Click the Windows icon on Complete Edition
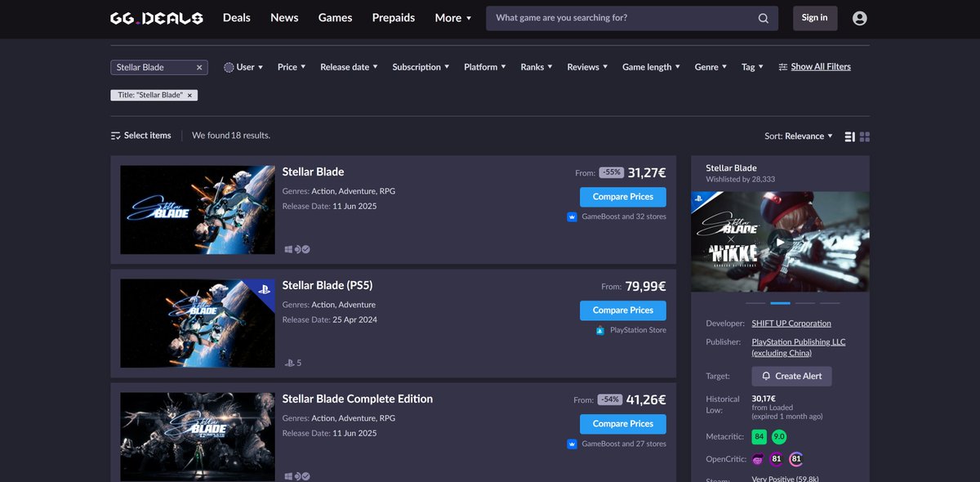The width and height of the screenshot is (980, 482). pos(288,476)
